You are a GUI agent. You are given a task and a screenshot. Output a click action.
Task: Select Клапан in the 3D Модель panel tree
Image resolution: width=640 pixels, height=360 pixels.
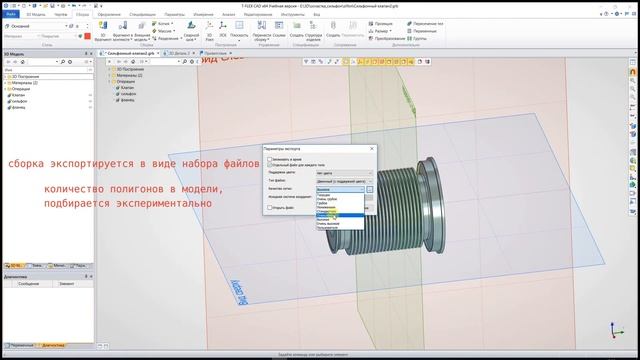click(x=18, y=95)
